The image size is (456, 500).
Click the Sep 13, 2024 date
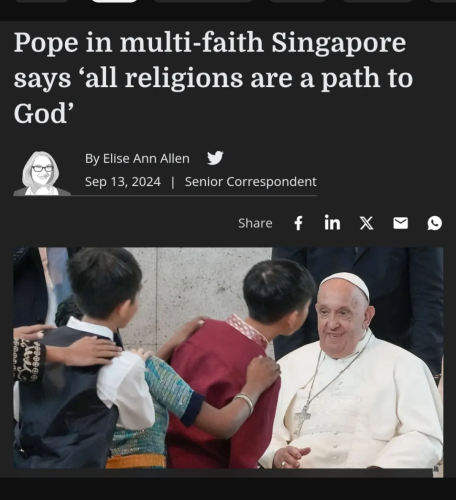[123, 182]
